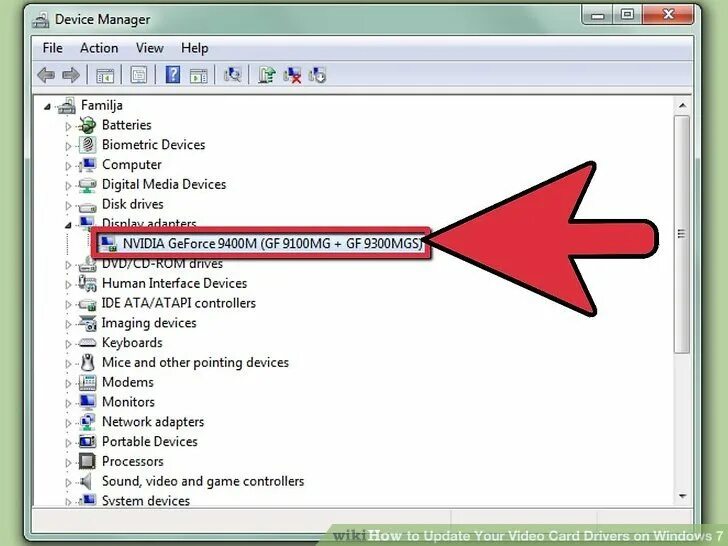The image size is (728, 546).
Task: Select the Portable Devices label
Action: click(150, 442)
